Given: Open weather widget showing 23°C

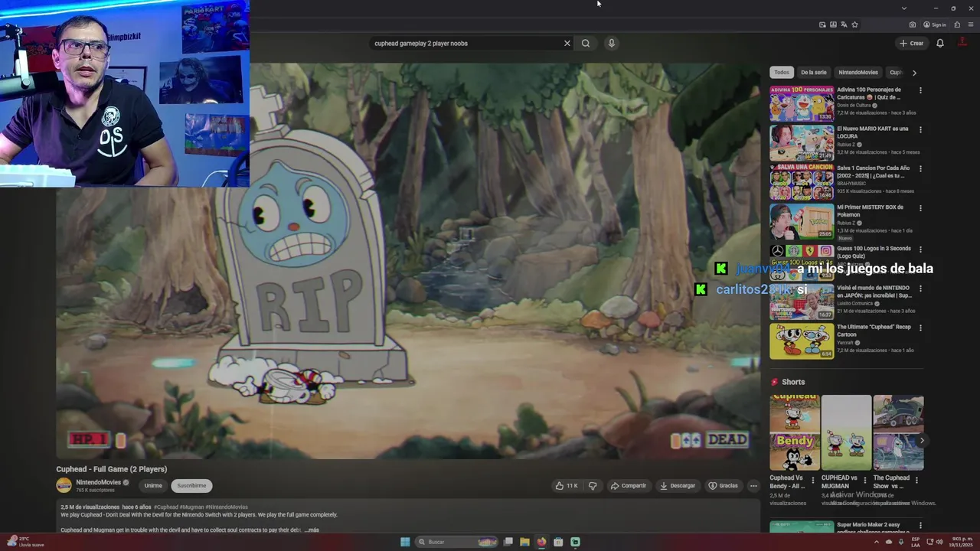Looking at the screenshot, I should (24, 541).
